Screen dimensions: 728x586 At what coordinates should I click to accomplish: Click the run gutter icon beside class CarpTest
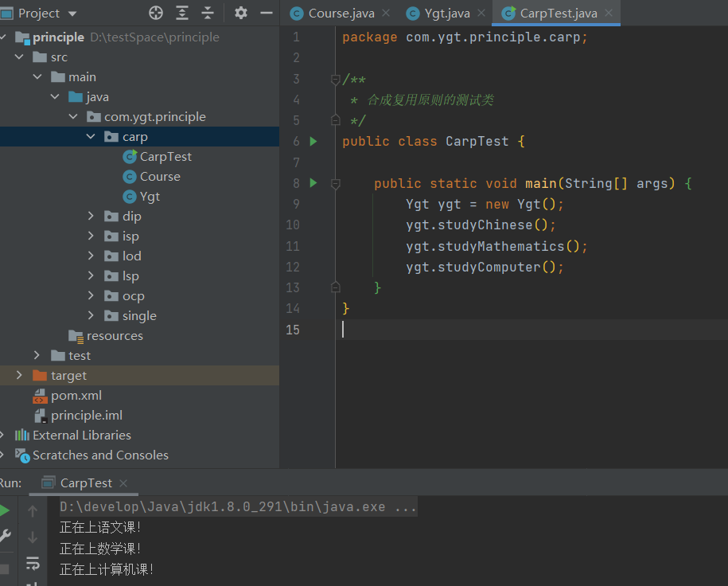tap(313, 141)
